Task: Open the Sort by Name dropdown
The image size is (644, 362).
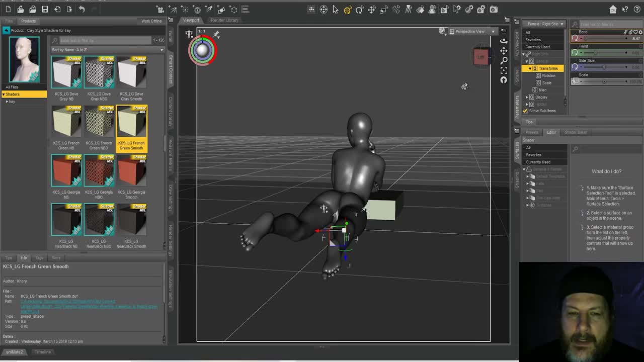Action: 108,50
